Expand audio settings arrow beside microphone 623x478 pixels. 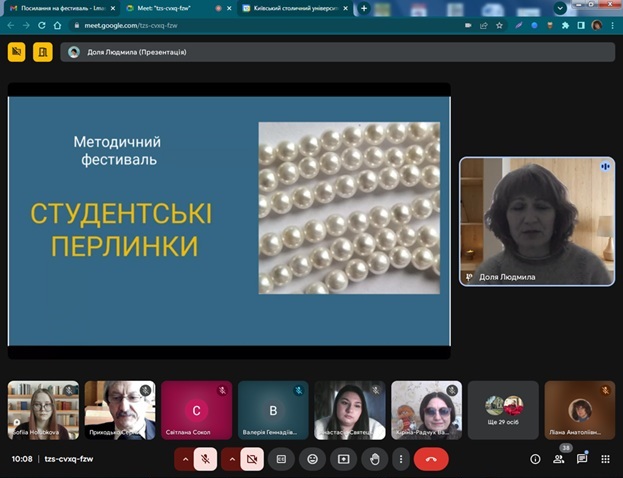pyautogui.click(x=185, y=459)
